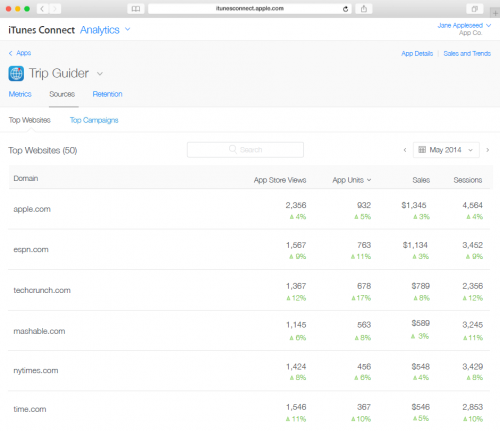500x431 pixels.
Task: Click techcrunch.com sales value $789
Action: click(421, 286)
